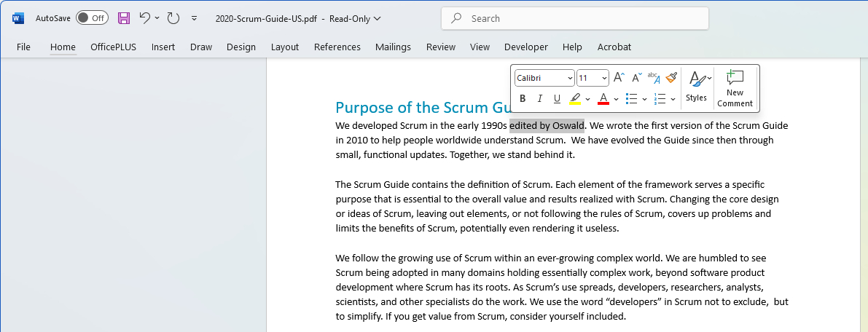Click the Word application logo icon

point(17,18)
